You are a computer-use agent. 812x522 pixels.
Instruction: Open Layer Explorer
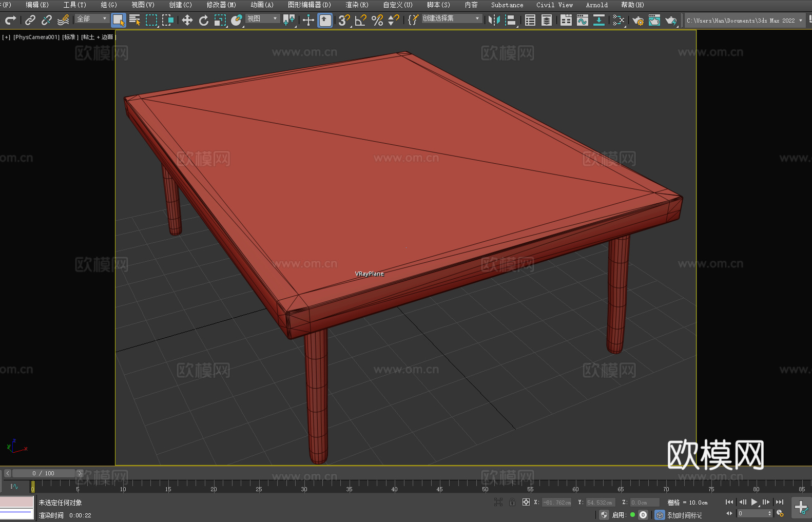pyautogui.click(x=547, y=20)
